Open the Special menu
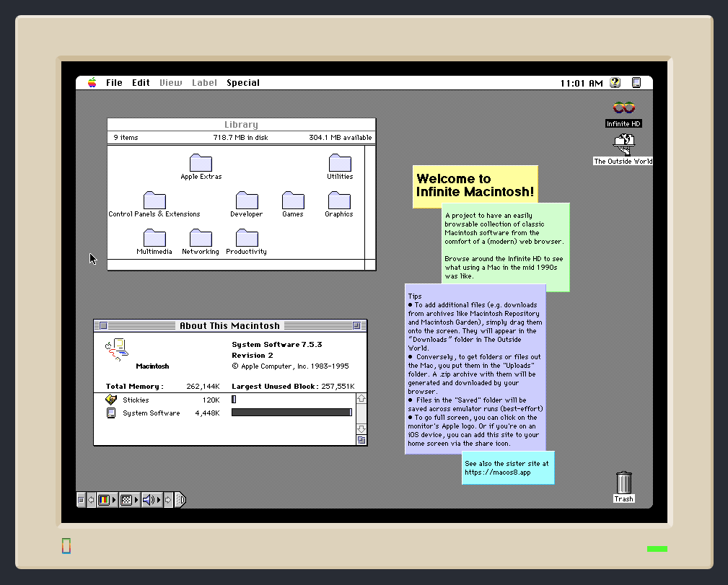728x585 pixels. [243, 82]
